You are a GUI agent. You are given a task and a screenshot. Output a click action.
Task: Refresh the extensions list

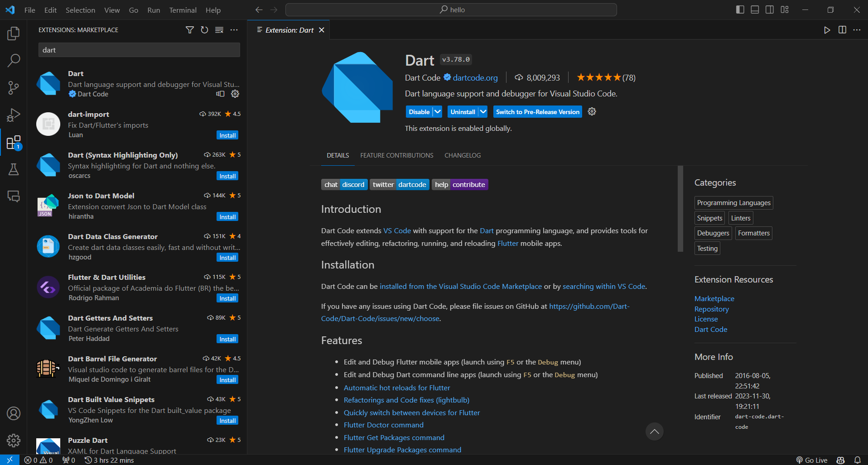[205, 30]
